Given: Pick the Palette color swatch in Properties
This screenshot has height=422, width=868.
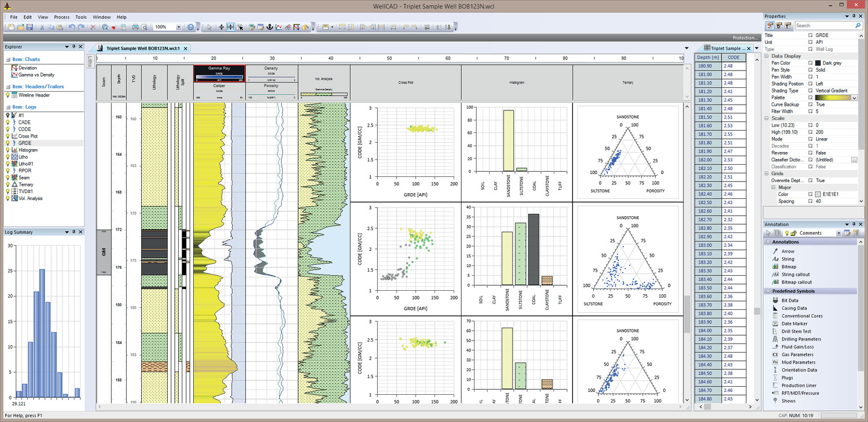Looking at the screenshot, I should [x=833, y=97].
